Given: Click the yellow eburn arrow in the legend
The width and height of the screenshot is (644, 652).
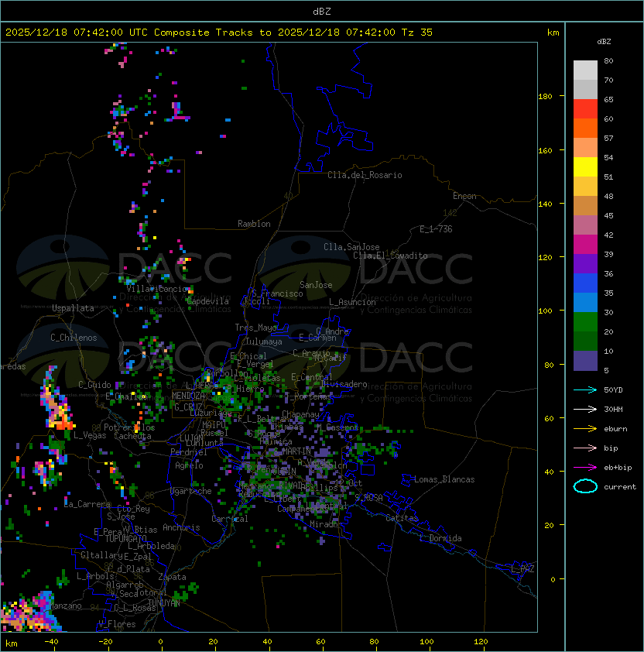Looking at the screenshot, I should click(x=585, y=429).
